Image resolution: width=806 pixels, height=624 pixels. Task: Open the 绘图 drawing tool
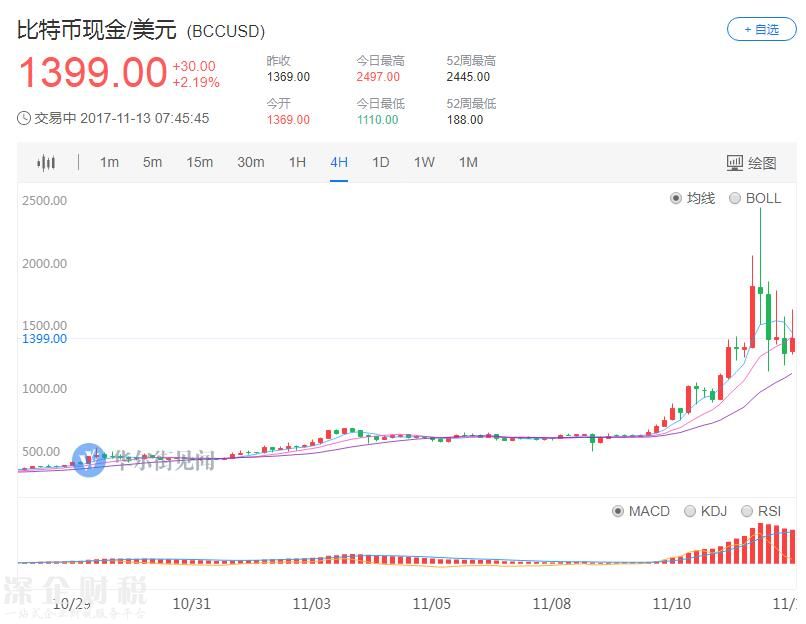coord(751,163)
